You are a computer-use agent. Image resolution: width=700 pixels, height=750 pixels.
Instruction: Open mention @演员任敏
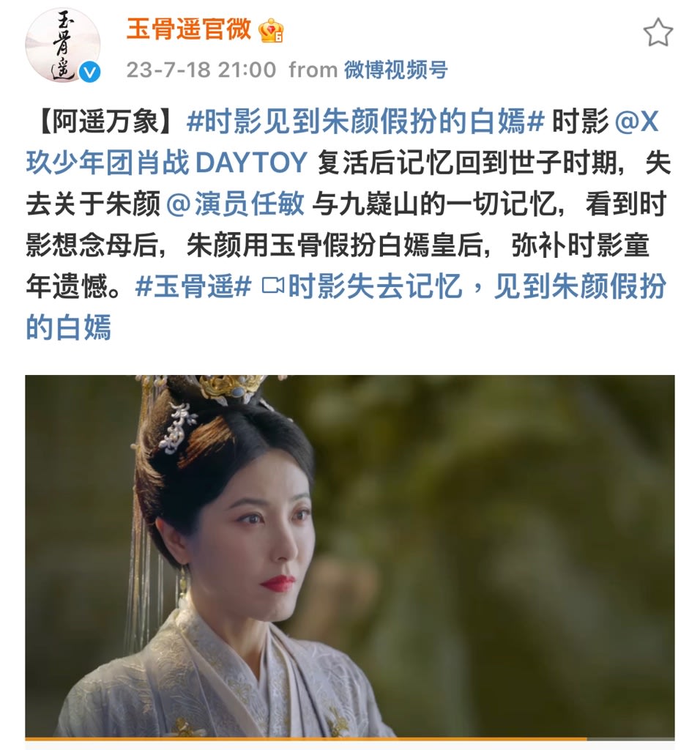point(235,204)
